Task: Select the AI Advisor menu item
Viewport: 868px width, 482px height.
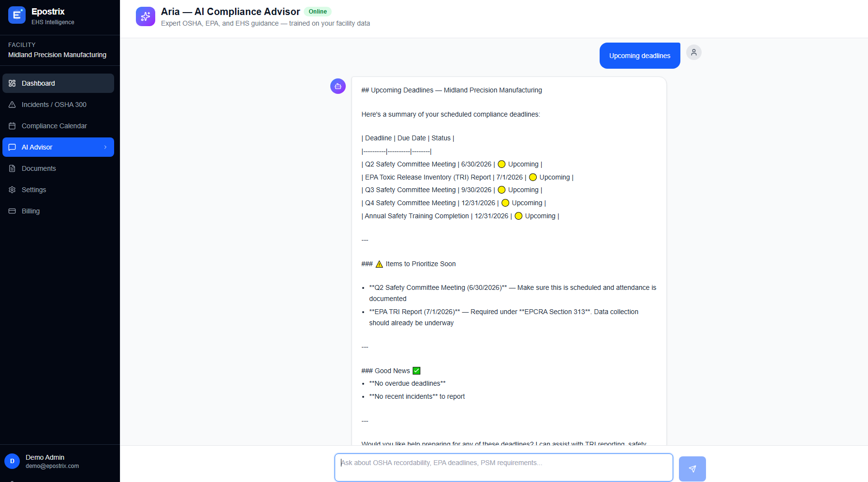Action: pos(58,147)
